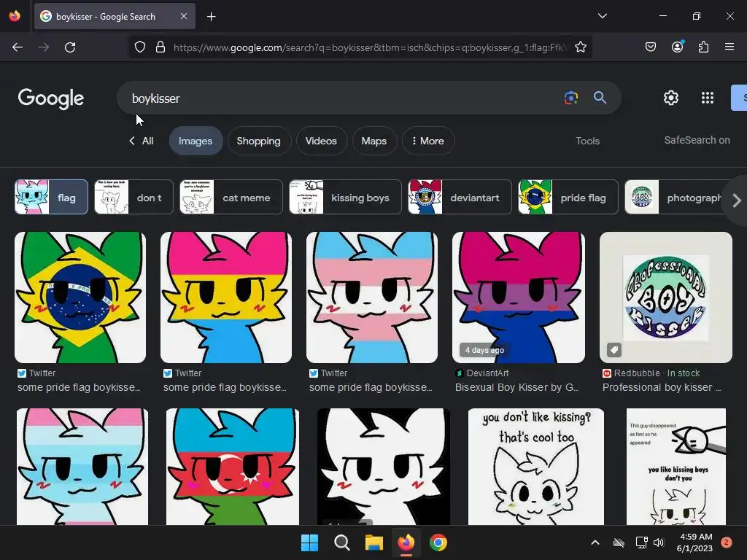Image resolution: width=747 pixels, height=560 pixels.
Task: Open tracking protection shield icon
Action: [139, 47]
